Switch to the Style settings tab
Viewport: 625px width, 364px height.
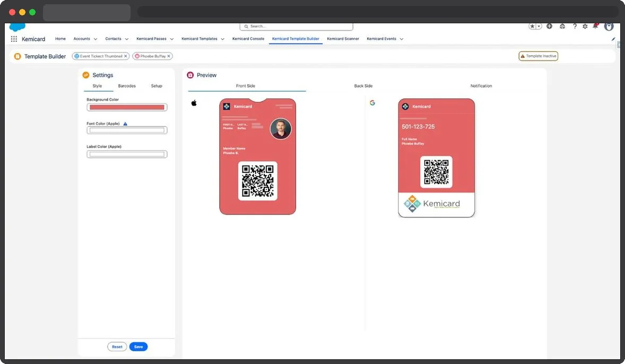click(97, 86)
